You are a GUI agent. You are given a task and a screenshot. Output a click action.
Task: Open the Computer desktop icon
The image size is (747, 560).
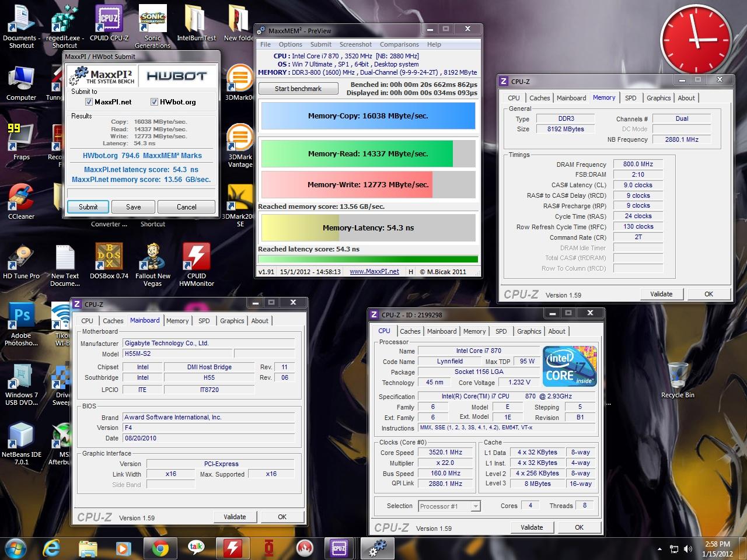tap(22, 83)
